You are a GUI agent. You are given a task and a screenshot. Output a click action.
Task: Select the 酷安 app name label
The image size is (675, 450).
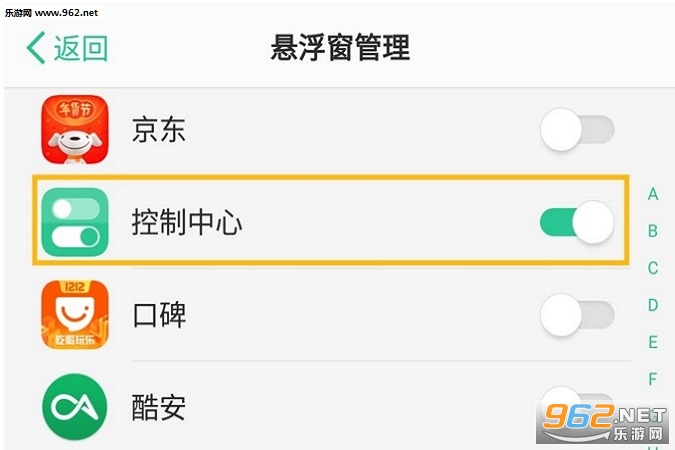click(159, 407)
